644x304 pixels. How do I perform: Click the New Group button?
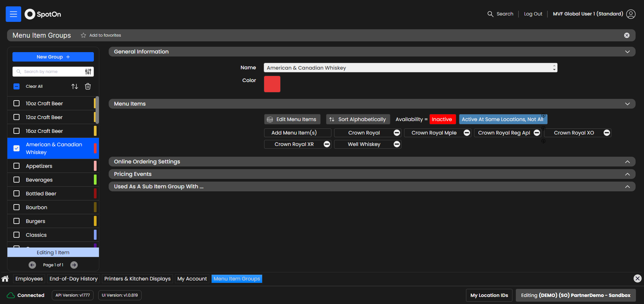pos(53,57)
